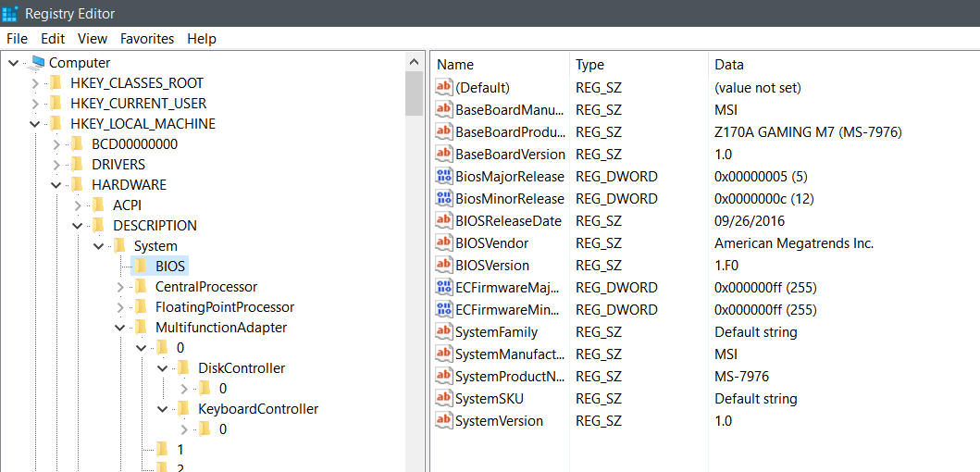The image size is (980, 472).
Task: Expand the CentralProcessor key
Action: click(x=120, y=287)
